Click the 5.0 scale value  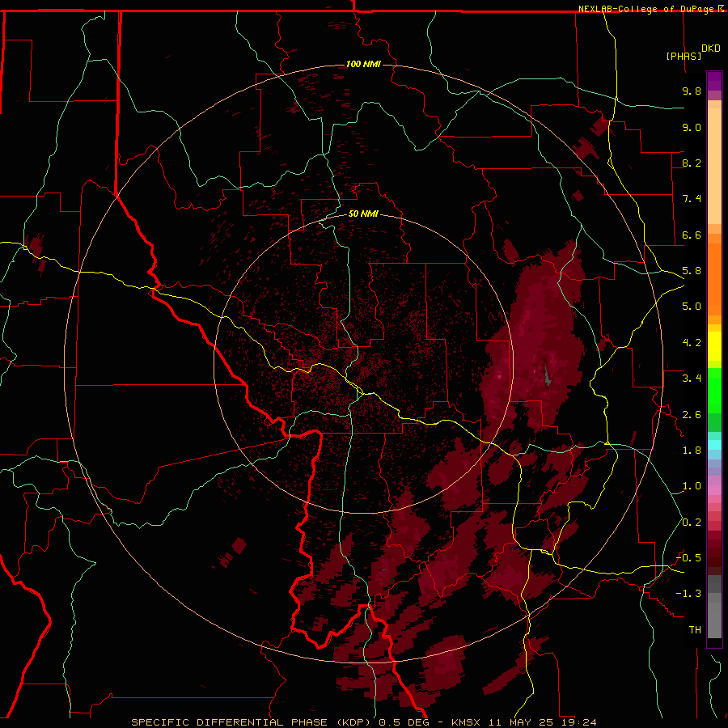(692, 307)
